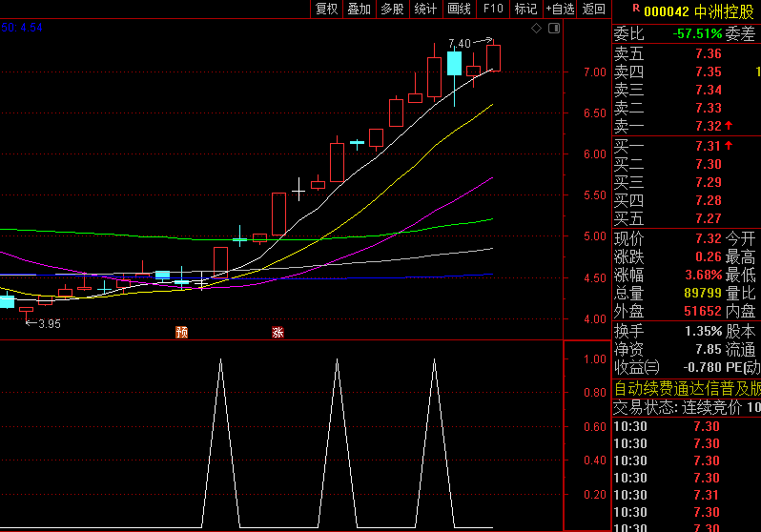Click the 复权 toolbar button
The width and height of the screenshot is (761, 532).
click(x=327, y=10)
